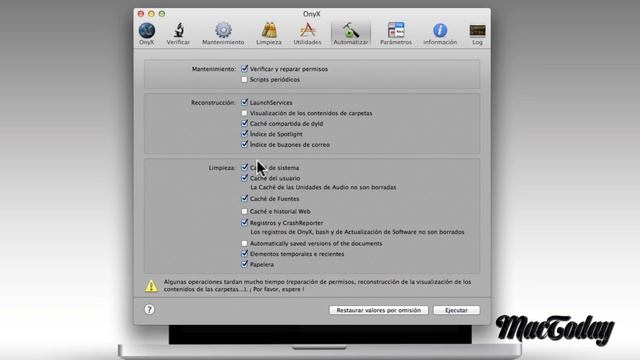Screen dimensions: 640x360
Task: Click the Ejecutar button
Action: [x=456, y=310]
